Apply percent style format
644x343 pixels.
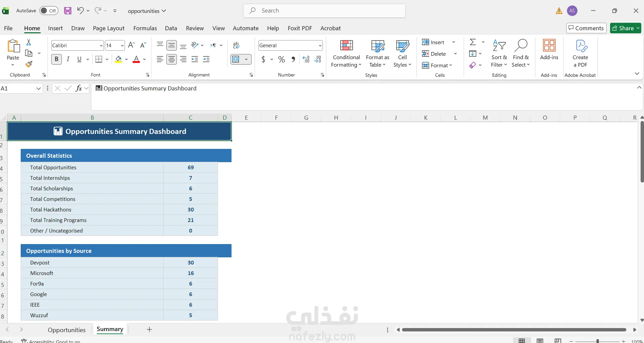(x=281, y=59)
